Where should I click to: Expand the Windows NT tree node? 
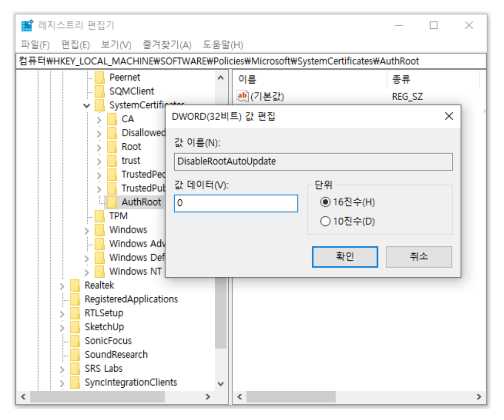tap(87, 272)
